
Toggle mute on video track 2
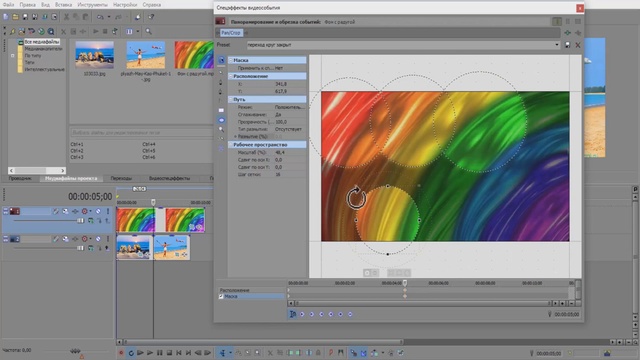tap(98, 239)
